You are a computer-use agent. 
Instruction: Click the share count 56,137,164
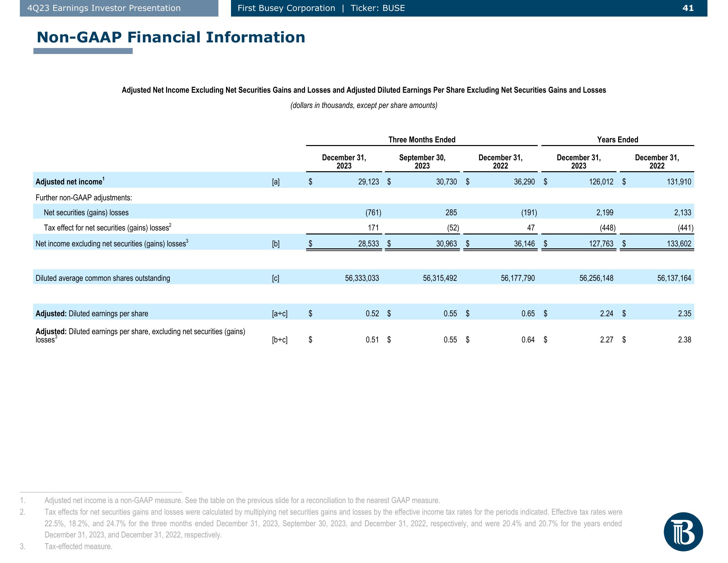(x=674, y=278)
